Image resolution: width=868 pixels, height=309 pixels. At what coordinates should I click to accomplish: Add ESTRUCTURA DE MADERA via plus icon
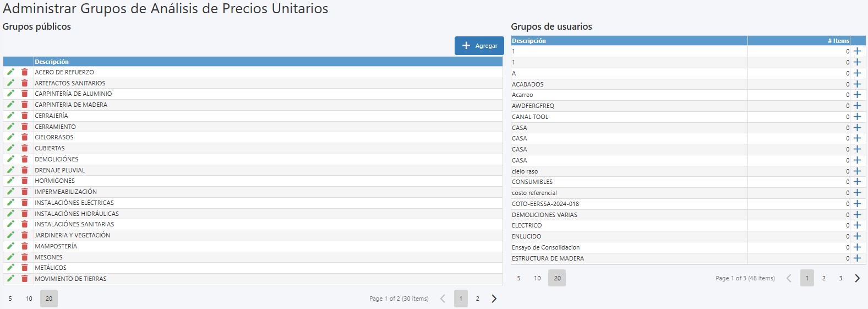[x=857, y=258]
